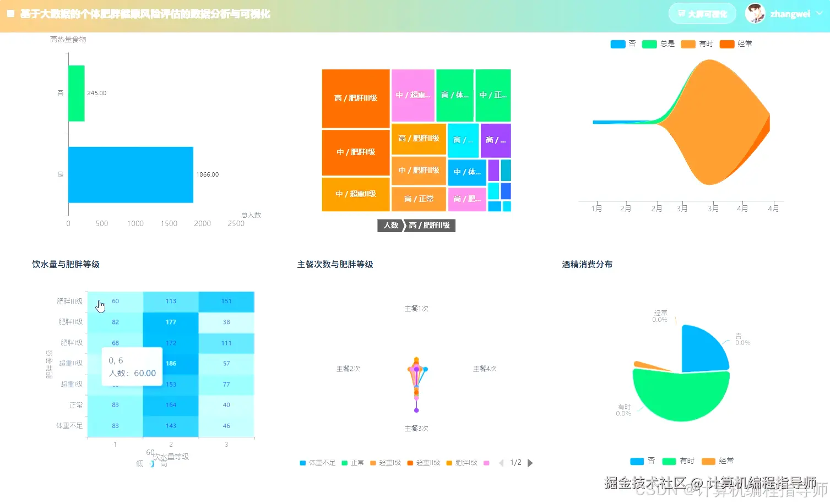Click the green 否 bar labeled 245.00
Image resolution: width=830 pixels, height=504 pixels.
pyautogui.click(x=77, y=93)
